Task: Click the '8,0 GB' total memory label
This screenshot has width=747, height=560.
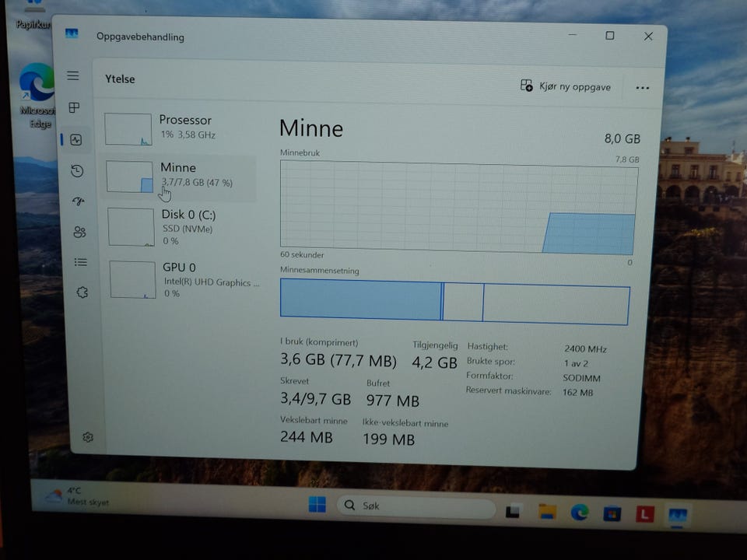Action: pyautogui.click(x=622, y=138)
